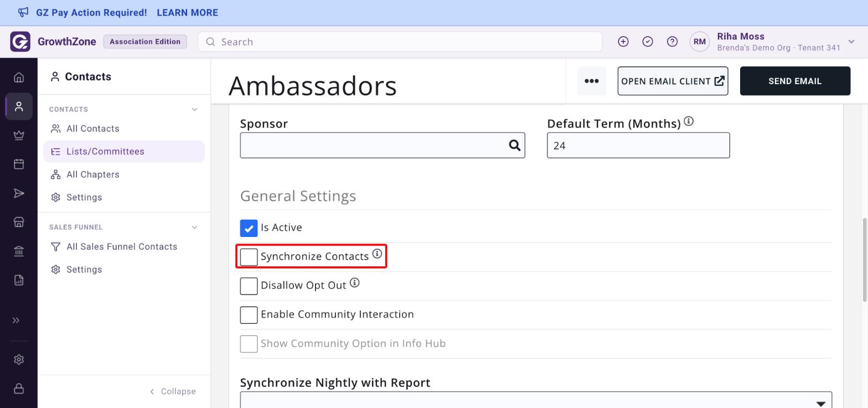Open the three-dot more actions button
Viewport: 868px width, 408px height.
(x=591, y=81)
